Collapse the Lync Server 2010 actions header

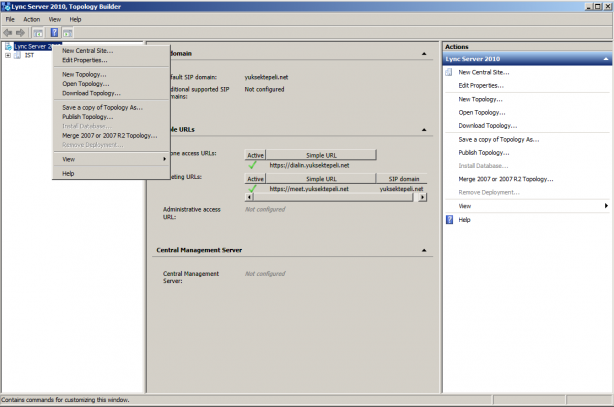606,59
